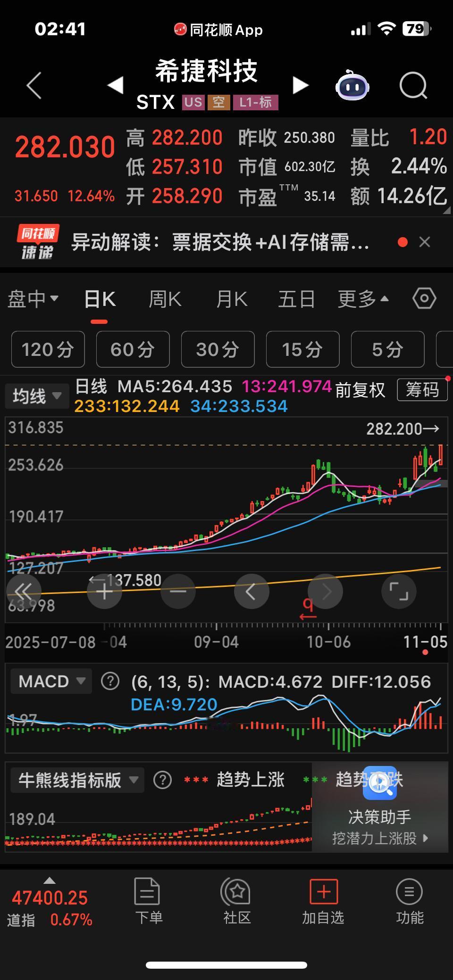Tap the 233:132.244 orange MA label
This screenshot has height=980, width=453.
coord(127,406)
